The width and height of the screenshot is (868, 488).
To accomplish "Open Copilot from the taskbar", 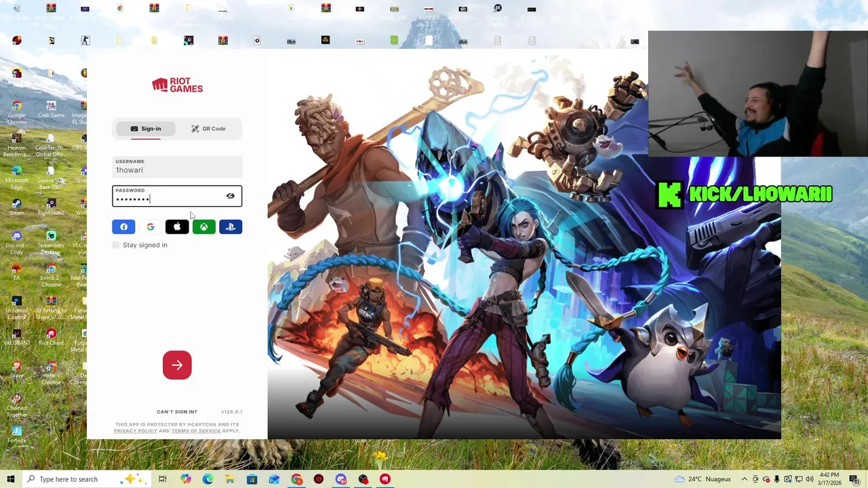I will click(x=186, y=479).
